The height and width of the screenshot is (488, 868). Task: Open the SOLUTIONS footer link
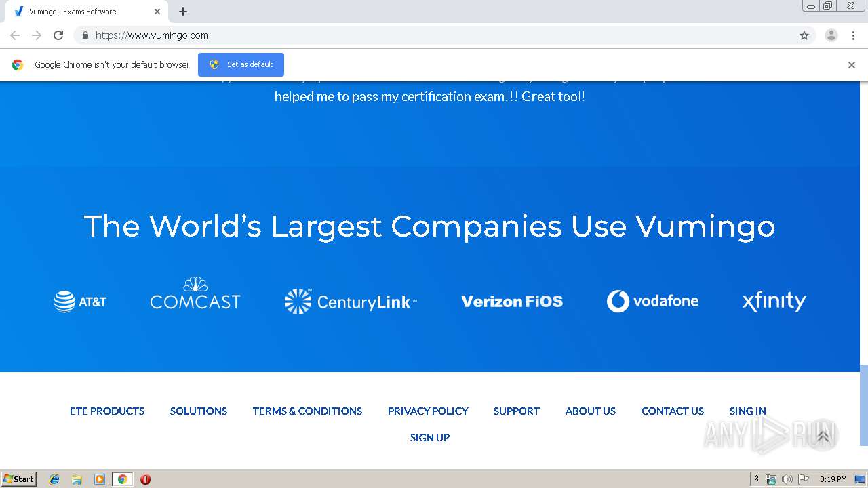point(199,411)
